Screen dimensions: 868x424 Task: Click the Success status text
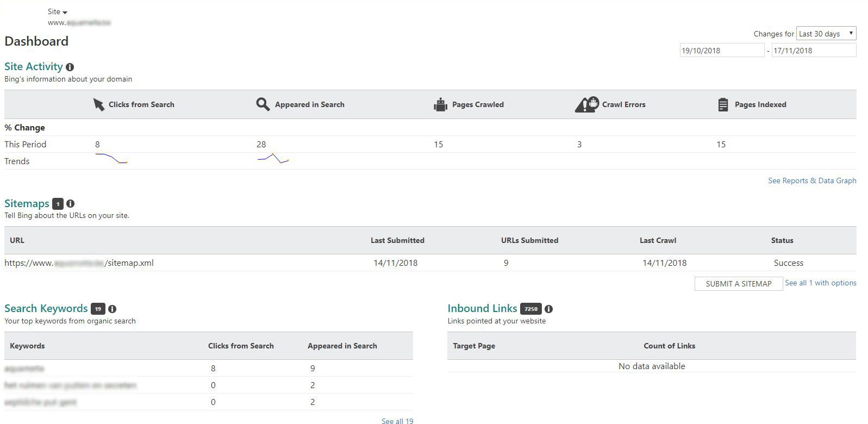[789, 263]
